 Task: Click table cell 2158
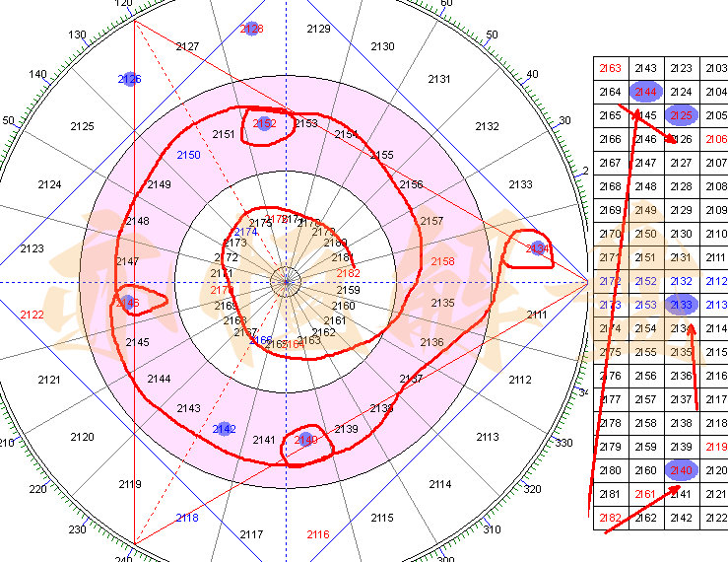pos(646,423)
